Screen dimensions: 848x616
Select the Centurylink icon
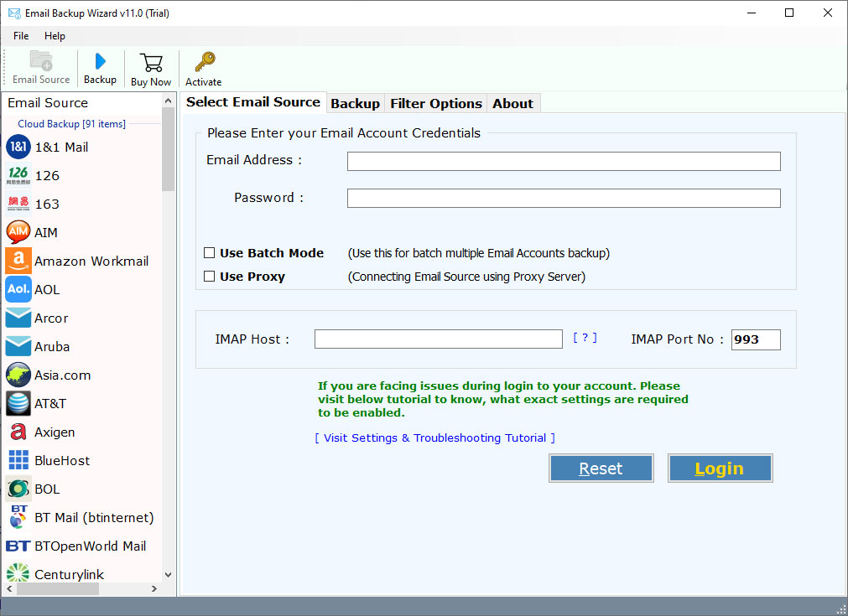tap(18, 572)
